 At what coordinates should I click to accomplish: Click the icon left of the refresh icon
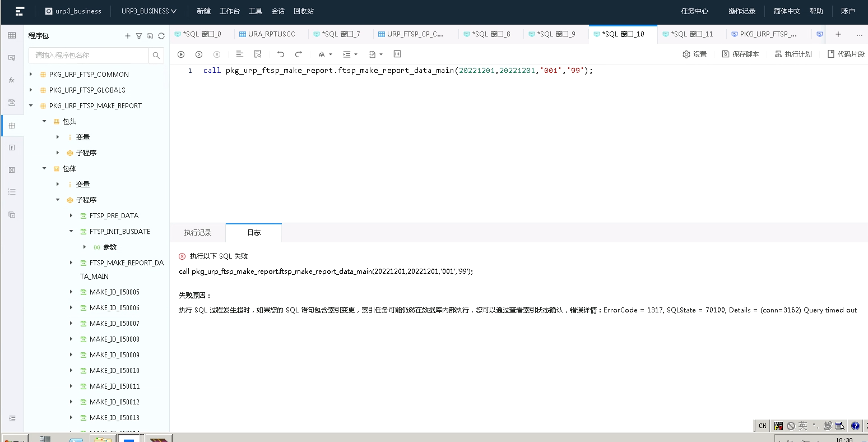coord(150,36)
